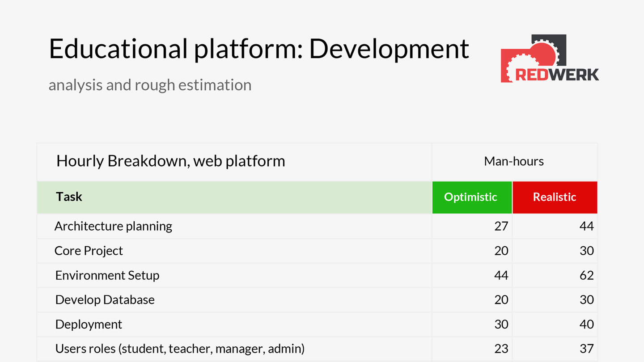Select the green Optimistic header cell
644x362 pixels.
click(472, 197)
